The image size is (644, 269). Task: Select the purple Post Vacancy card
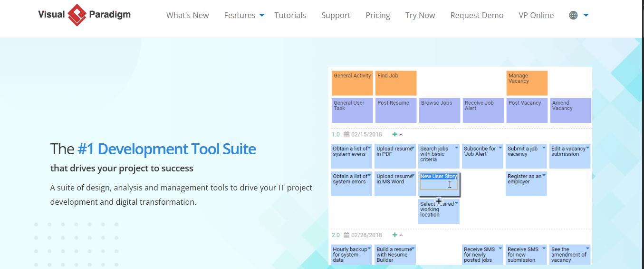[x=527, y=110]
